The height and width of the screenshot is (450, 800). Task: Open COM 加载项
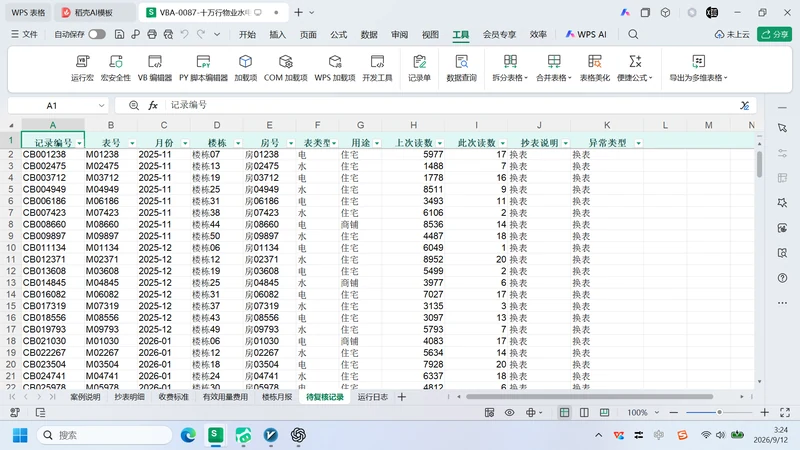(x=285, y=68)
